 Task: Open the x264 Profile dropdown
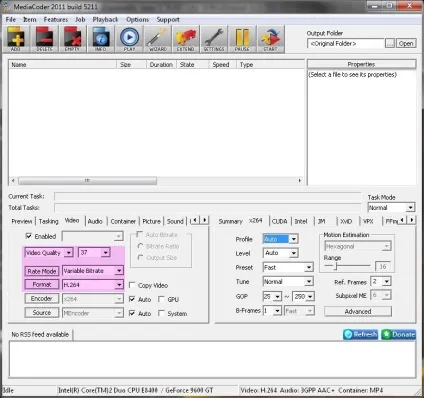point(293,239)
